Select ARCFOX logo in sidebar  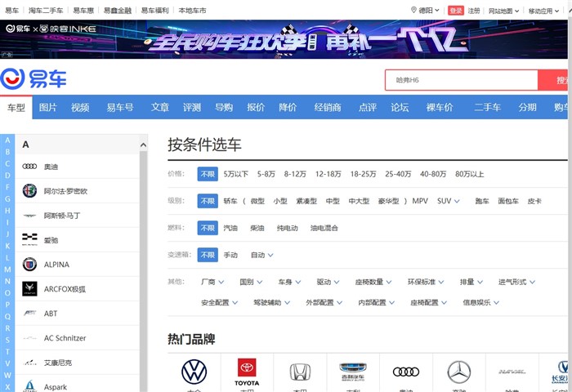pyautogui.click(x=29, y=289)
